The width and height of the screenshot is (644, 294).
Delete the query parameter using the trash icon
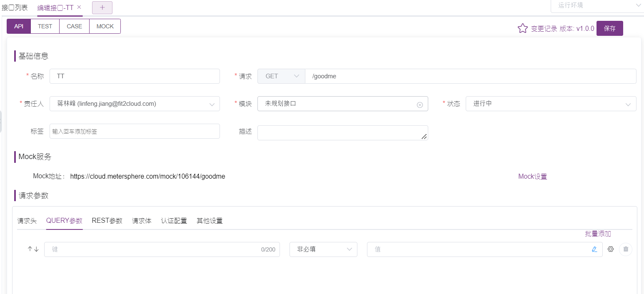tap(625, 249)
